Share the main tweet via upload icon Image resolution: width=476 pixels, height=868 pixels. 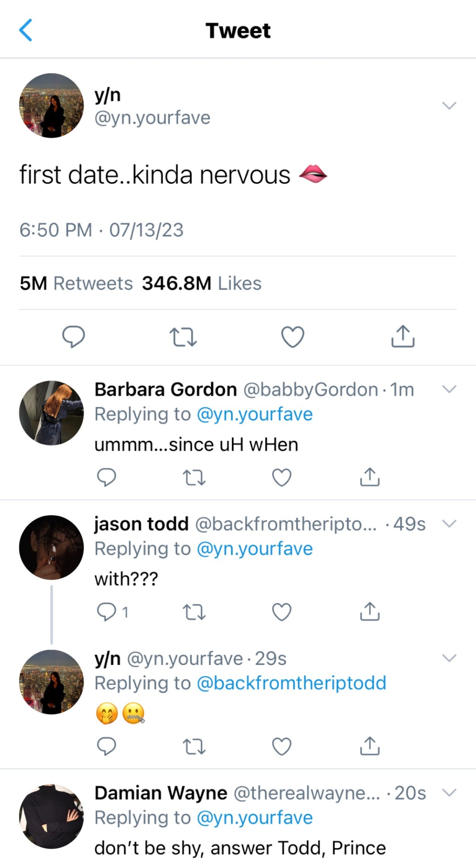point(402,336)
